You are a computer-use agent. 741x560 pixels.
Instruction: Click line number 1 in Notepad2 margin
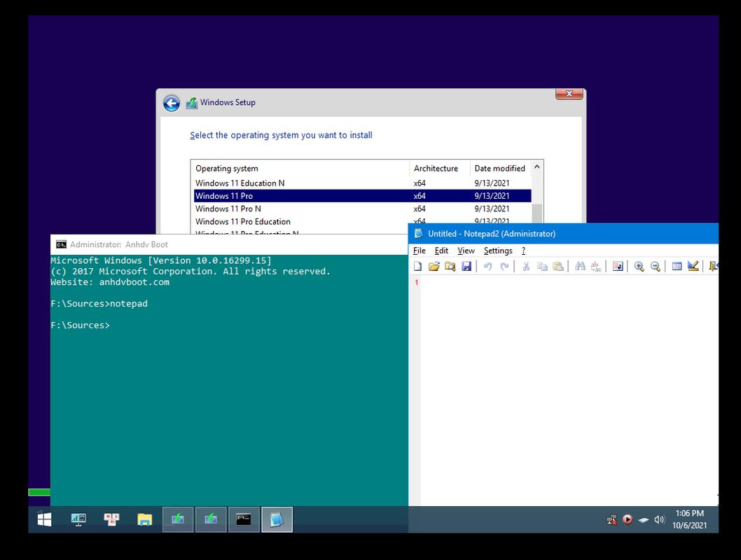[416, 282]
